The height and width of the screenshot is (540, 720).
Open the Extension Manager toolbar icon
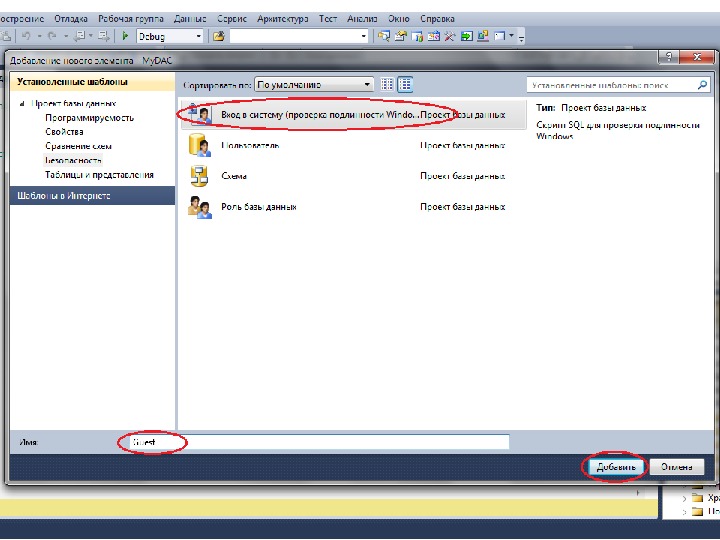point(483,36)
